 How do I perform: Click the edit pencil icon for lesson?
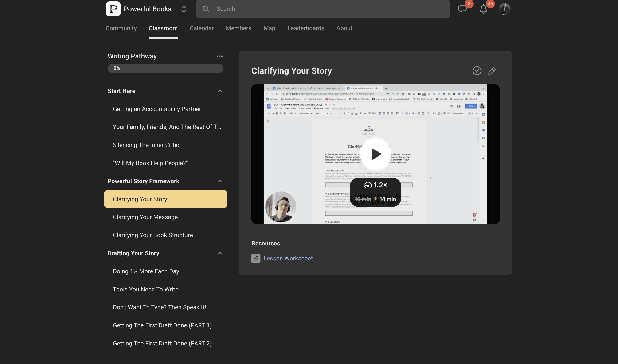[x=492, y=71]
